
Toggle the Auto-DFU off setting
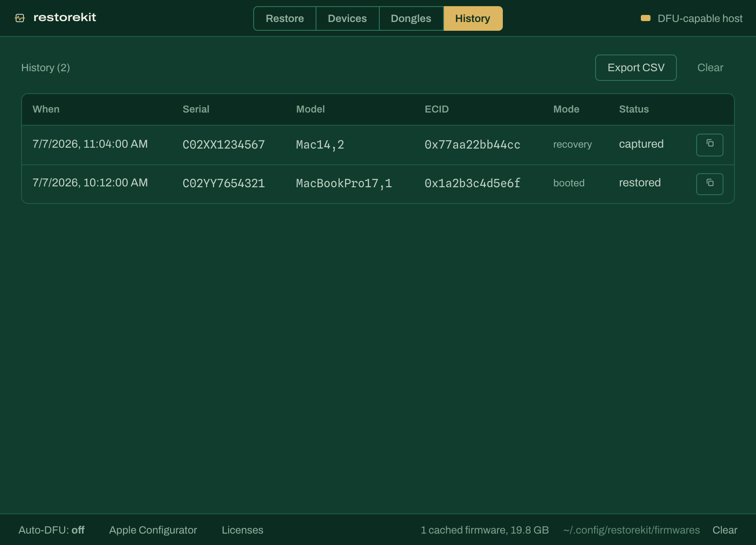51,530
